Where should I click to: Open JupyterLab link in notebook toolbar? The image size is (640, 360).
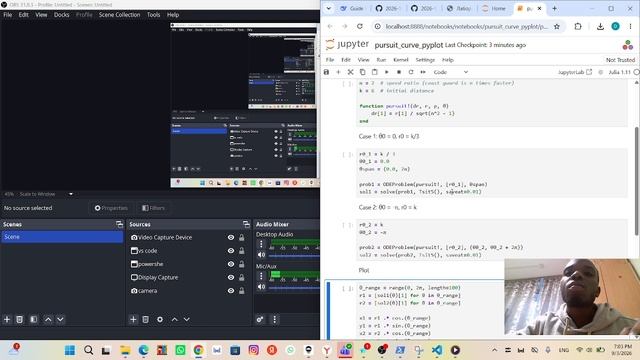[x=574, y=72]
